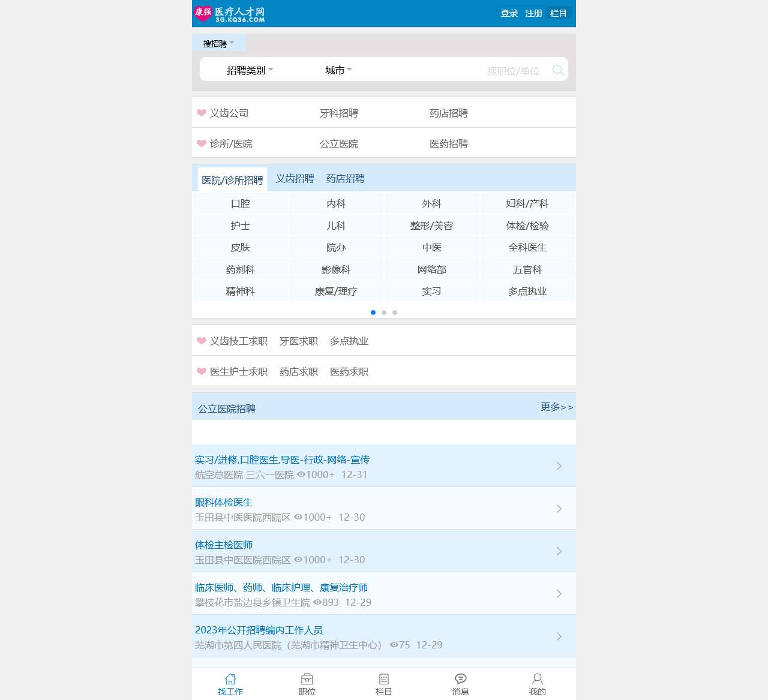Screen dimensions: 768x700
Task: Open the 医药招聘 link
Action: point(449,143)
